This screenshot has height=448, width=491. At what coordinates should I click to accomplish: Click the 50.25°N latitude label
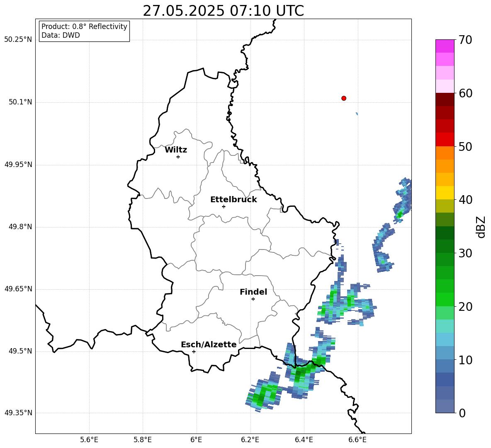click(x=18, y=40)
